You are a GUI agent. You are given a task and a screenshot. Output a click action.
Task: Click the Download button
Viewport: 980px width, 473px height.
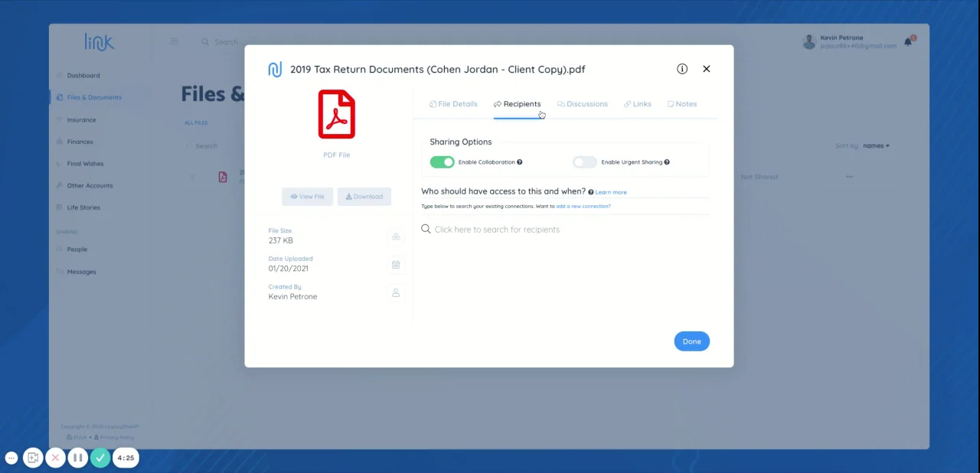point(364,197)
